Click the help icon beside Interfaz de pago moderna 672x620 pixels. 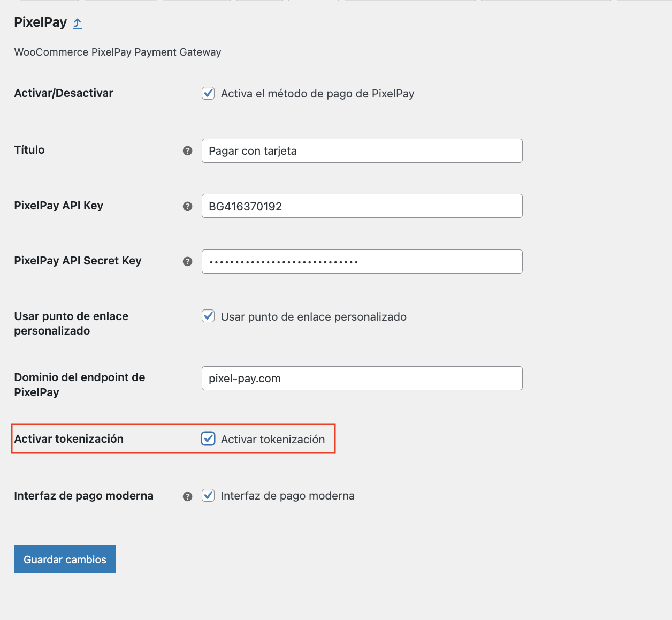[187, 496]
